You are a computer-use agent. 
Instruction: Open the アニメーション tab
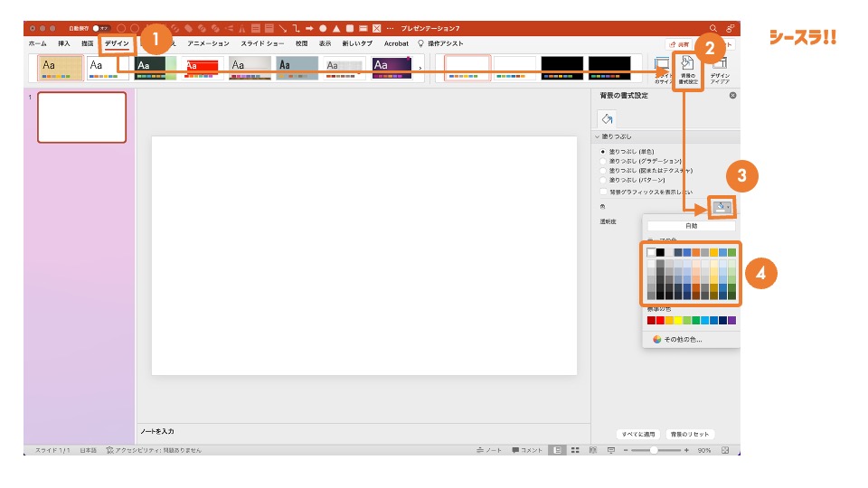click(208, 43)
